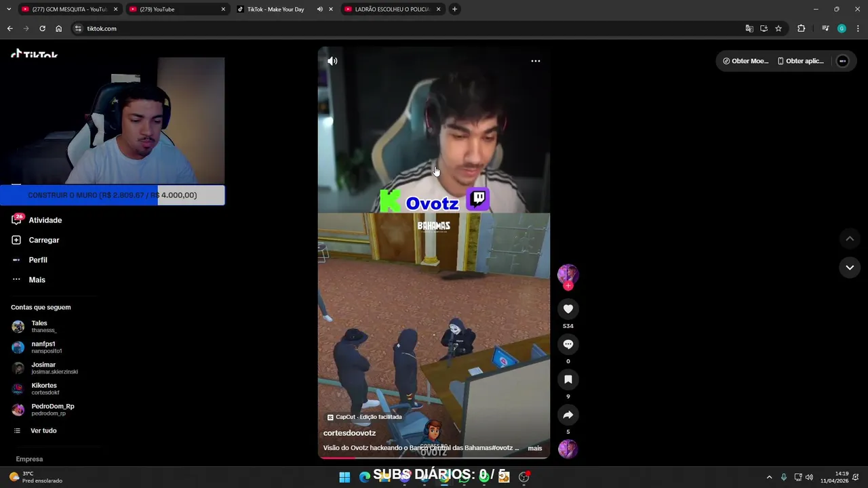The image size is (868, 488).
Task: Install app icon in address bar
Action: [764, 28]
